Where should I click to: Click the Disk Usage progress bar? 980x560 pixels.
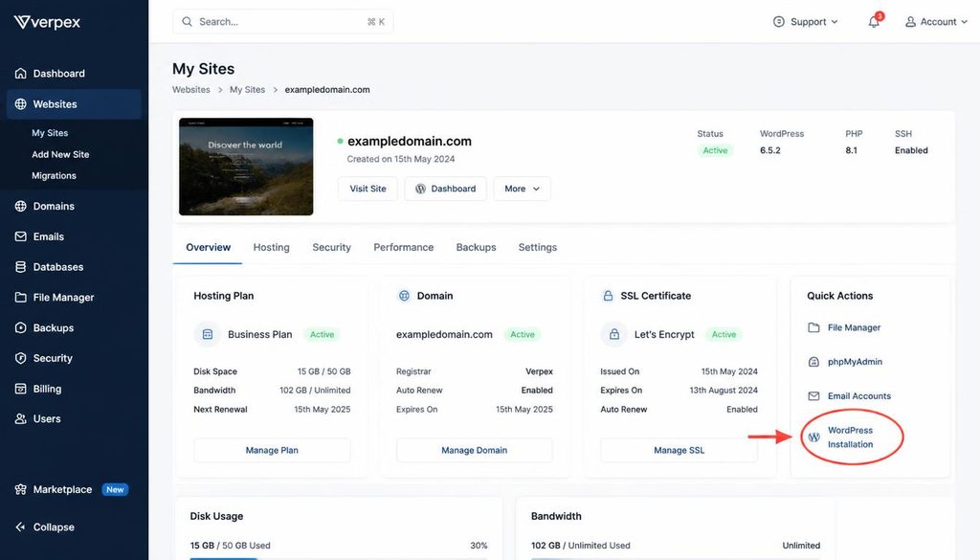tap(339, 558)
